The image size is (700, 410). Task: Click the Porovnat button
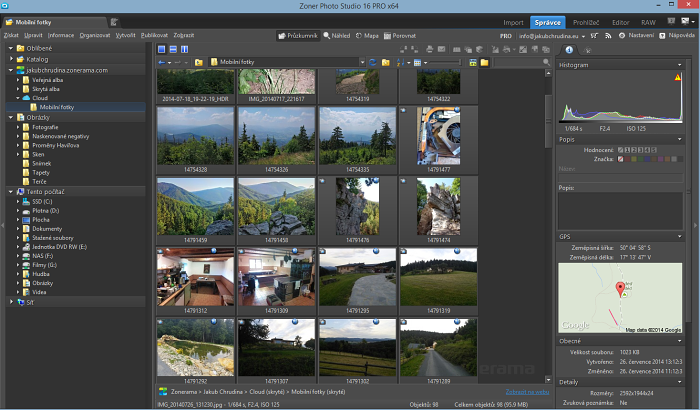pyautogui.click(x=400, y=36)
